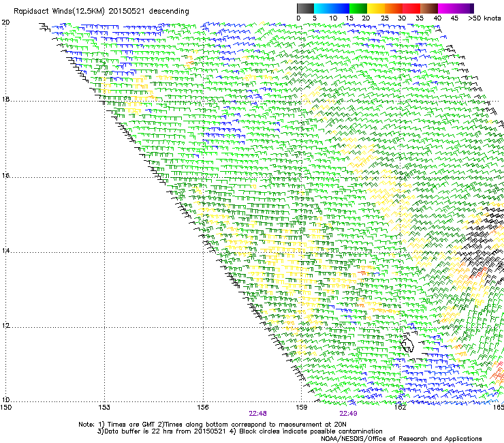Image resolution: width=504 pixels, height=443 pixels.
Task: Click the legend value '5'
Action: (x=315, y=18)
